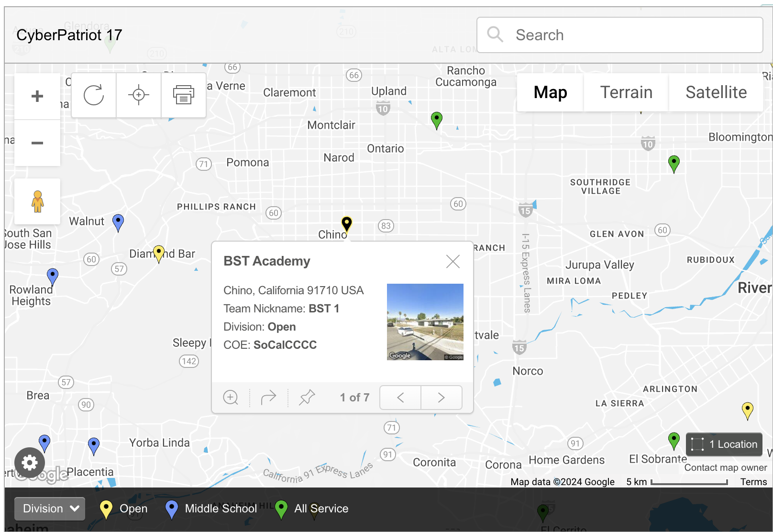Viewport: 773px width, 532px height.
Task: Go to next location in popup
Action: 441,398
